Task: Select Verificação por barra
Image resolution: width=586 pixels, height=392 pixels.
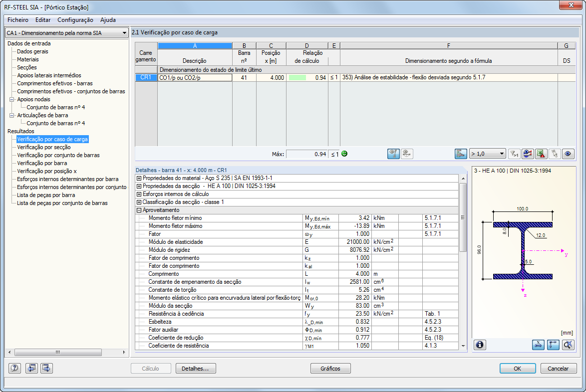Action: (x=42, y=163)
